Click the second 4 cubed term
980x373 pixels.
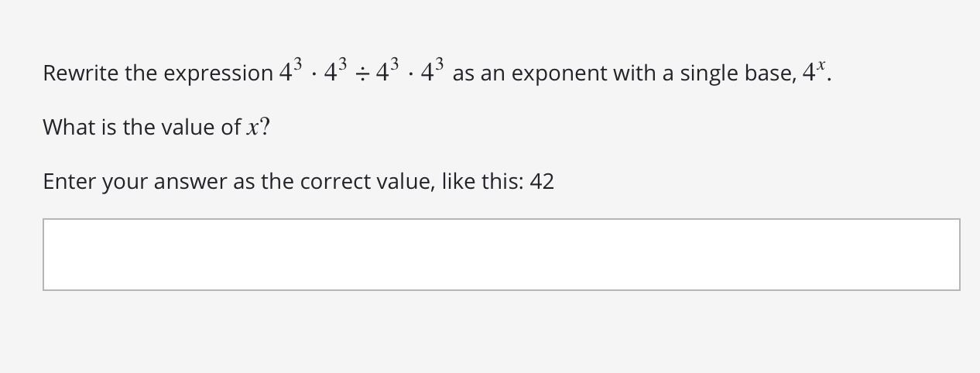pos(334,72)
